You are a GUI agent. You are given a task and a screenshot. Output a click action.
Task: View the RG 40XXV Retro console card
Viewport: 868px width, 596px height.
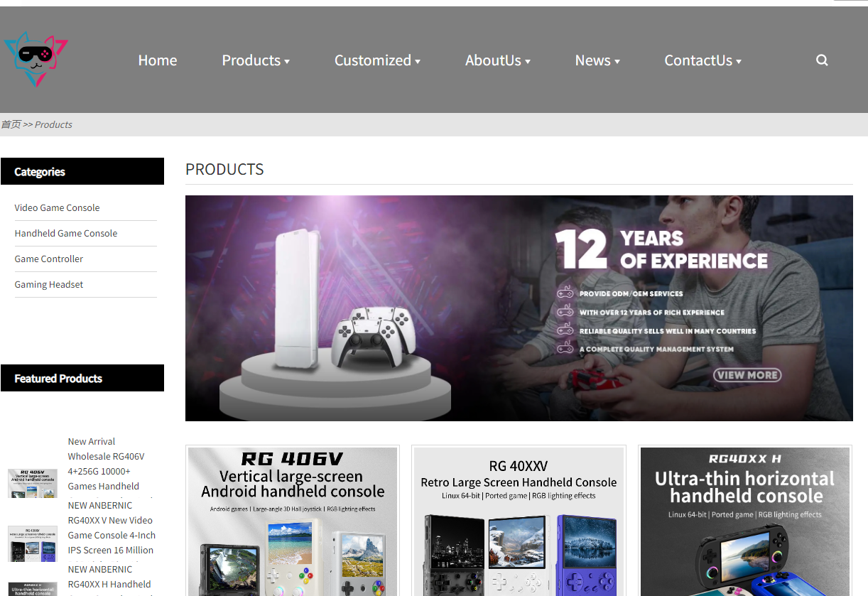pyautogui.click(x=519, y=522)
